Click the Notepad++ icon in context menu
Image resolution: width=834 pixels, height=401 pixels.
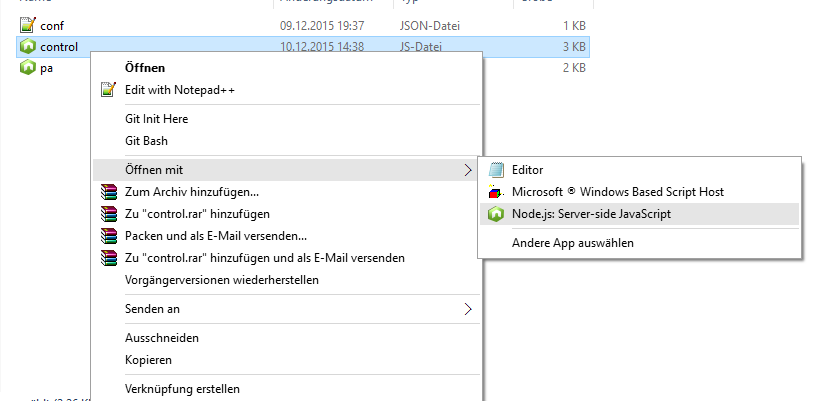(108, 89)
